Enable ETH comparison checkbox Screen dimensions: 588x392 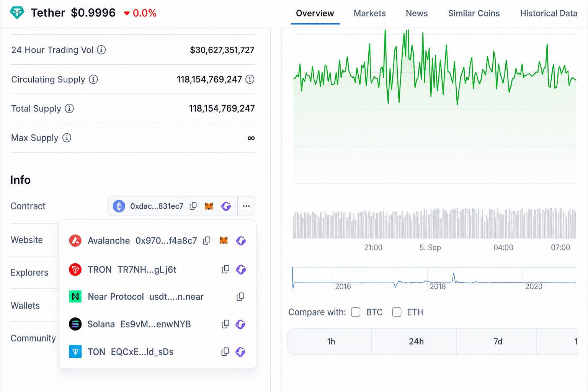[397, 312]
